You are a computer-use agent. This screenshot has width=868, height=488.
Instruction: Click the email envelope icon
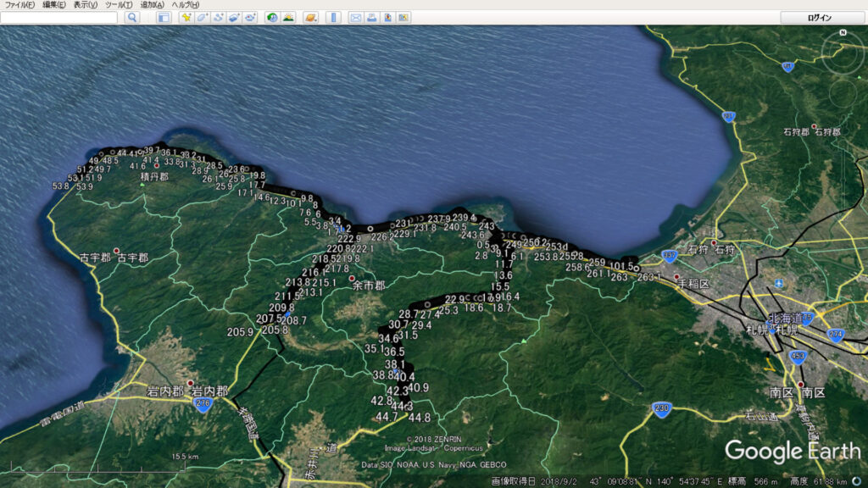(355, 17)
